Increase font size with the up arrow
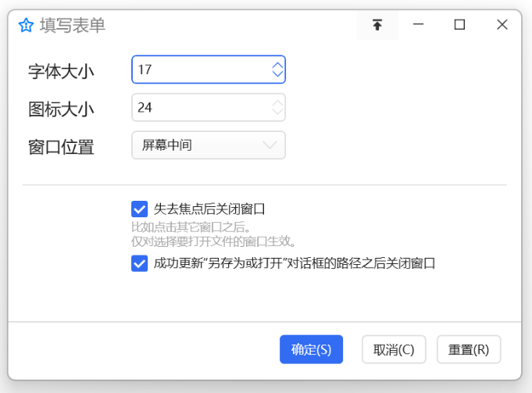 pyautogui.click(x=277, y=65)
